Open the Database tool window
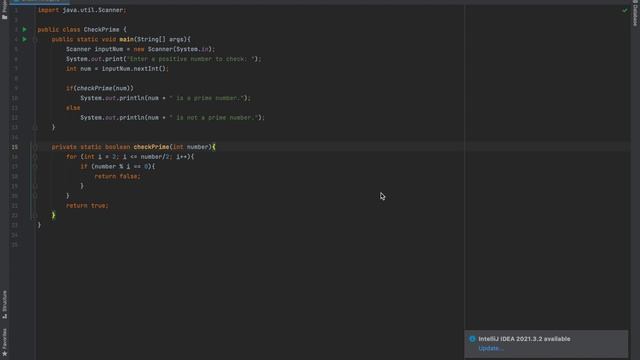The width and height of the screenshot is (640, 360). click(635, 14)
